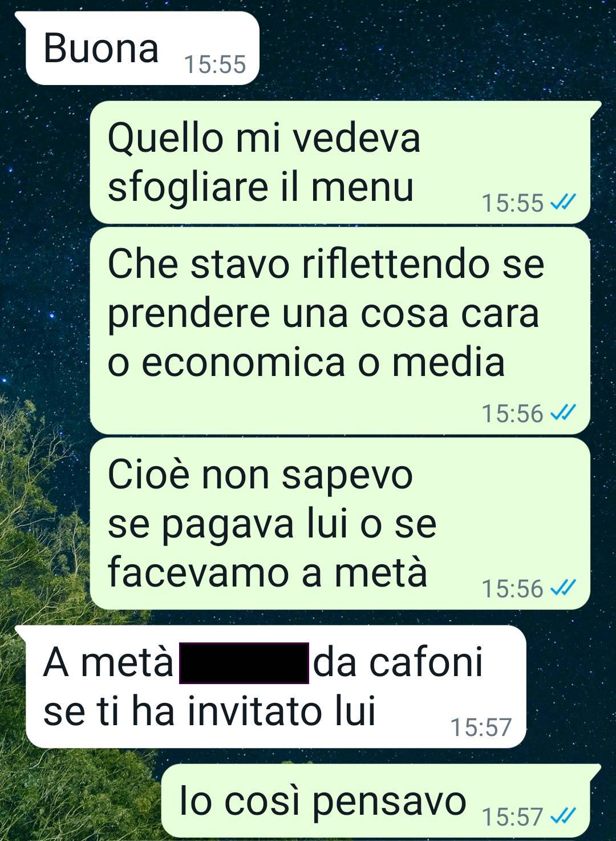Tap the 15:57 timestamp on the received message
The image size is (616, 841).
point(481,727)
